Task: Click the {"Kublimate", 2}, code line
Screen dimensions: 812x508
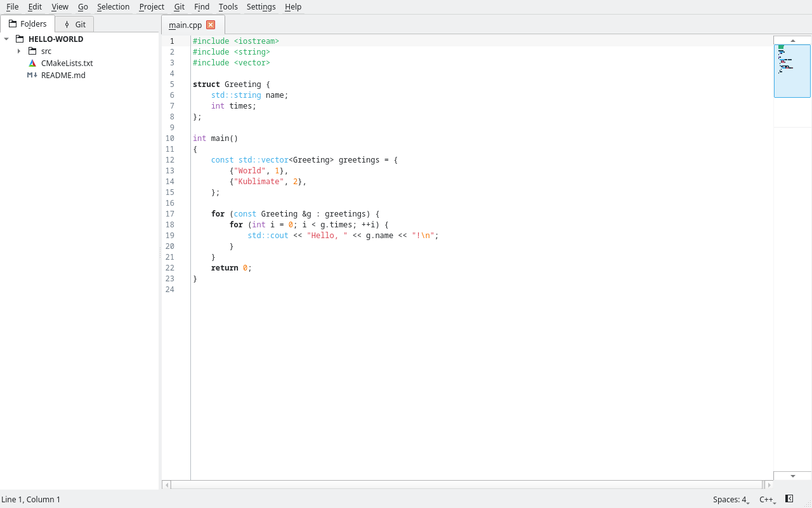Action: tap(268, 182)
